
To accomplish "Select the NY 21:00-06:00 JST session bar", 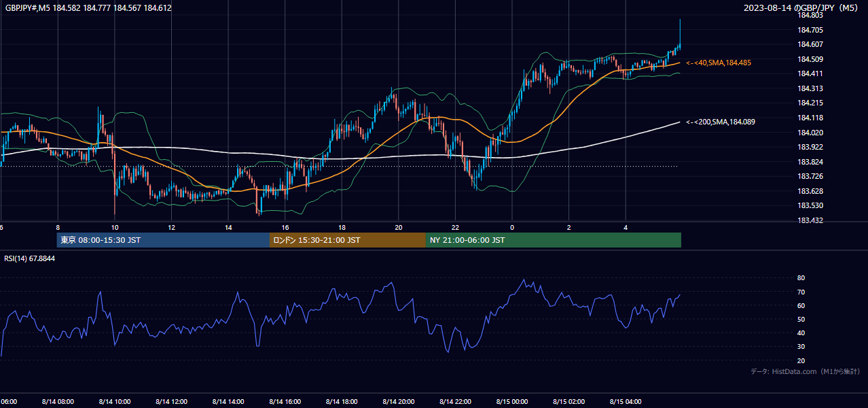I will (554, 240).
